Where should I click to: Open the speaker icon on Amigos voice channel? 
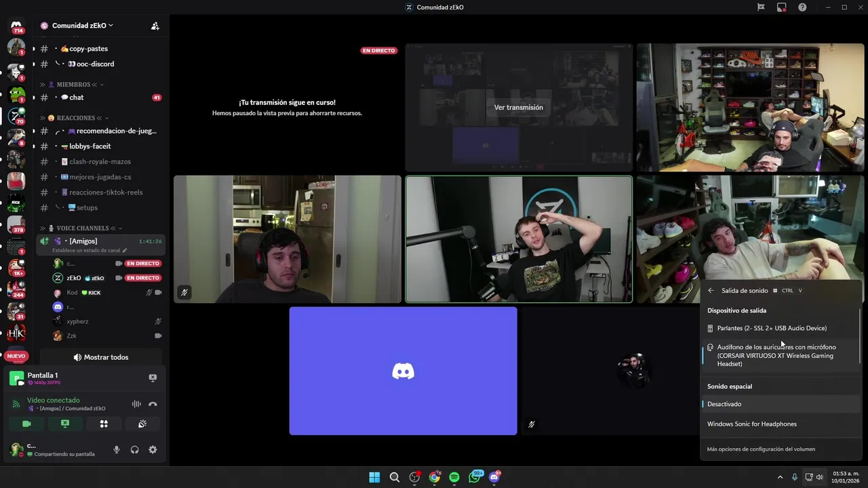coord(45,241)
